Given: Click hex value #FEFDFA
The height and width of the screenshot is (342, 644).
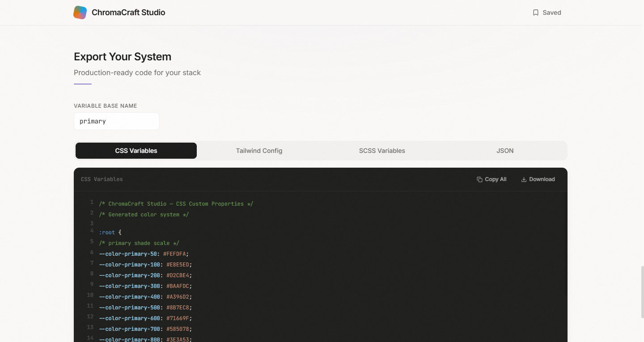Looking at the screenshot, I should (x=174, y=254).
